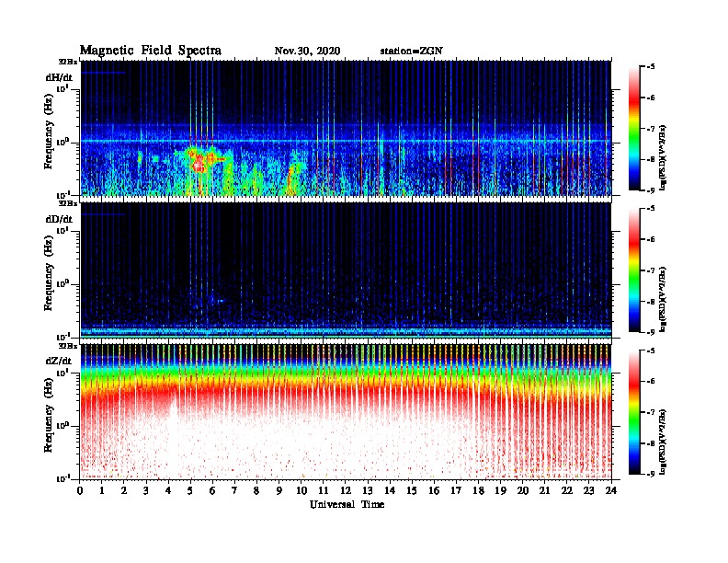This screenshot has width=728, height=563.
Task: Click the -9 value on dH/dt color scale
Action: click(x=650, y=190)
